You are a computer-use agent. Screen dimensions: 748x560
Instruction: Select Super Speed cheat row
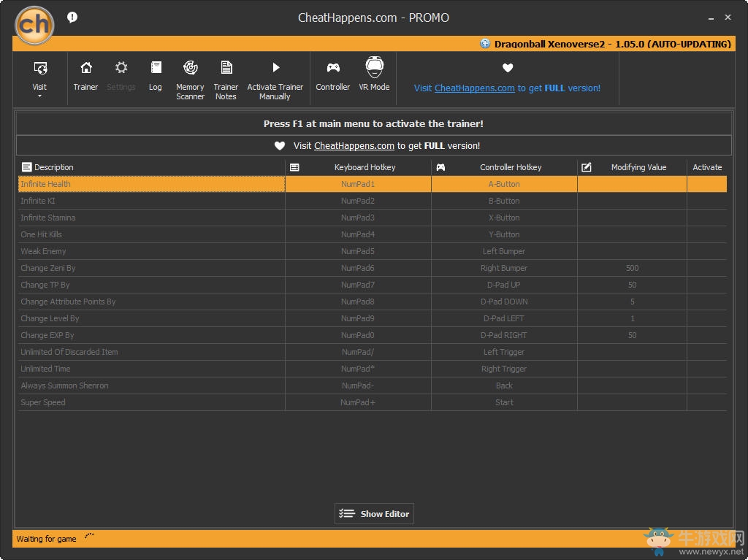click(372, 402)
